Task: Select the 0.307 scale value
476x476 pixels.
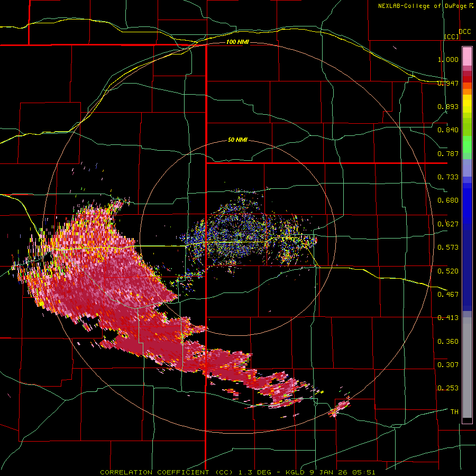Action: [448, 365]
